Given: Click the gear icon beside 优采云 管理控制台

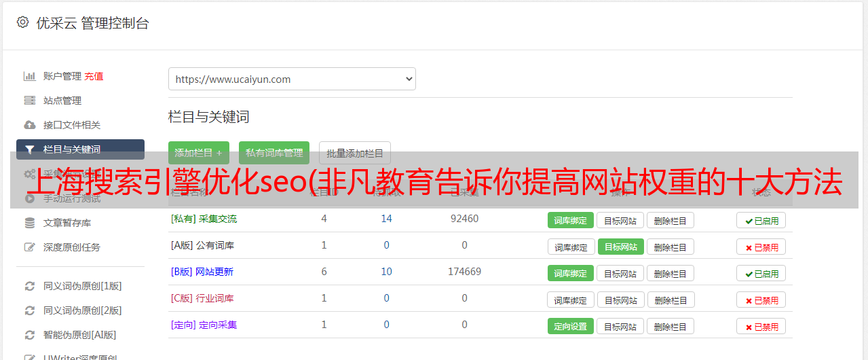Looking at the screenshot, I should pyautogui.click(x=23, y=22).
